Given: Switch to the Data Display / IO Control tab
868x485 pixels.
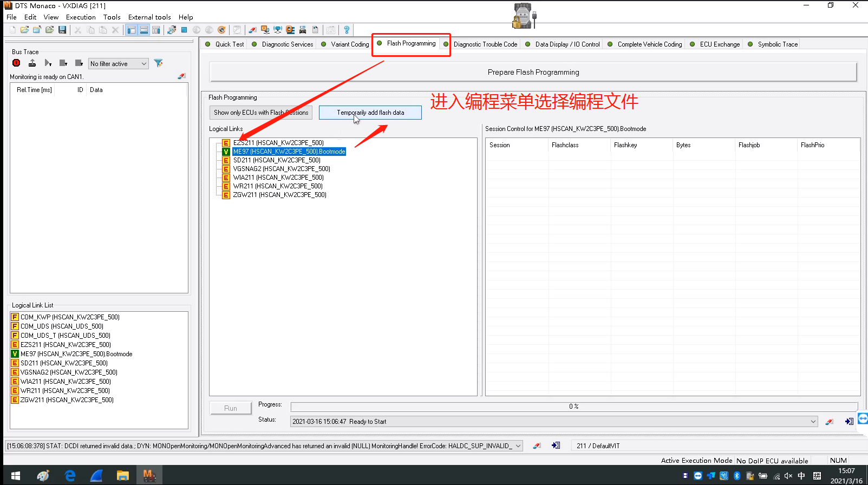Looking at the screenshot, I should pos(563,44).
